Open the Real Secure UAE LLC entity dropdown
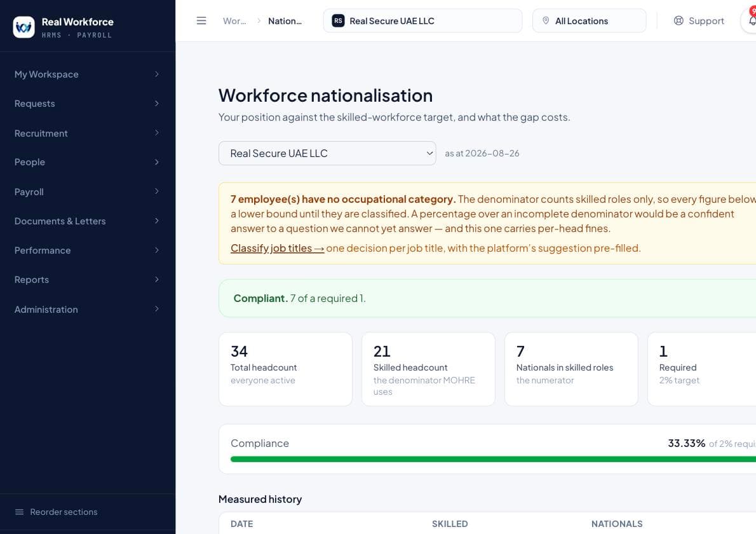This screenshot has width=756, height=534. click(327, 153)
